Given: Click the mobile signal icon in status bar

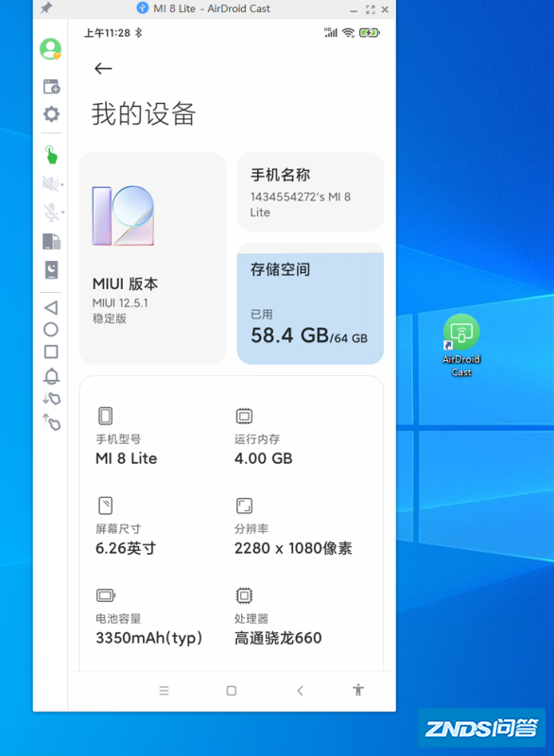Looking at the screenshot, I should pos(331,32).
